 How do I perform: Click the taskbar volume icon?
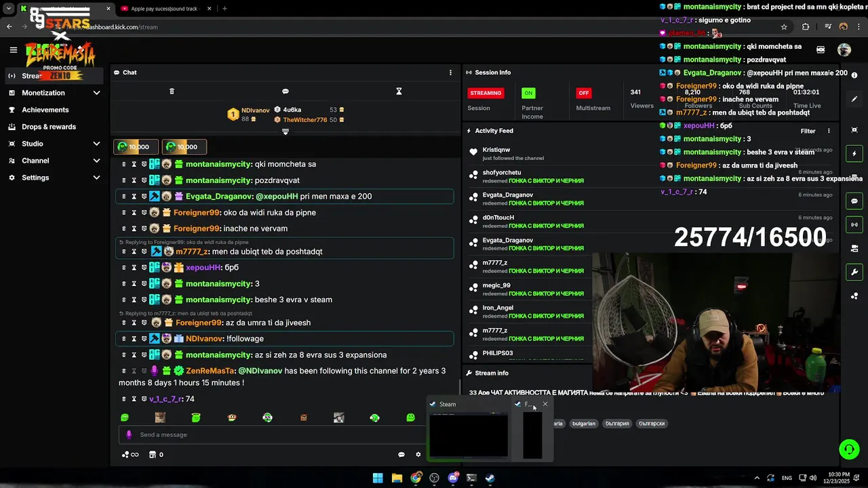point(813,478)
